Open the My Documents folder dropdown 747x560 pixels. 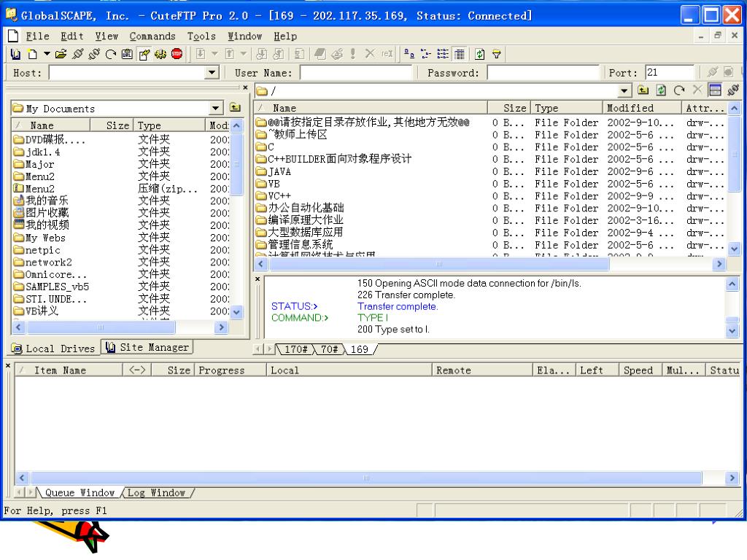click(216, 109)
